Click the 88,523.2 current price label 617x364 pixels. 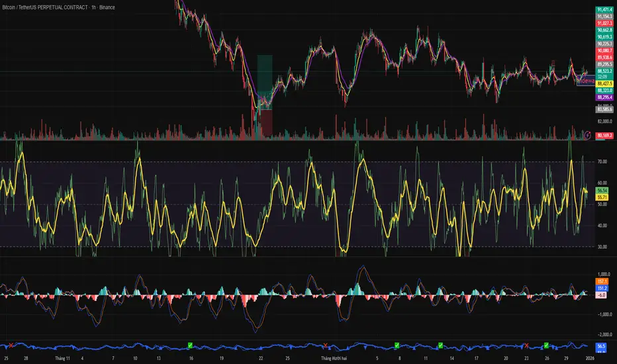(x=604, y=71)
